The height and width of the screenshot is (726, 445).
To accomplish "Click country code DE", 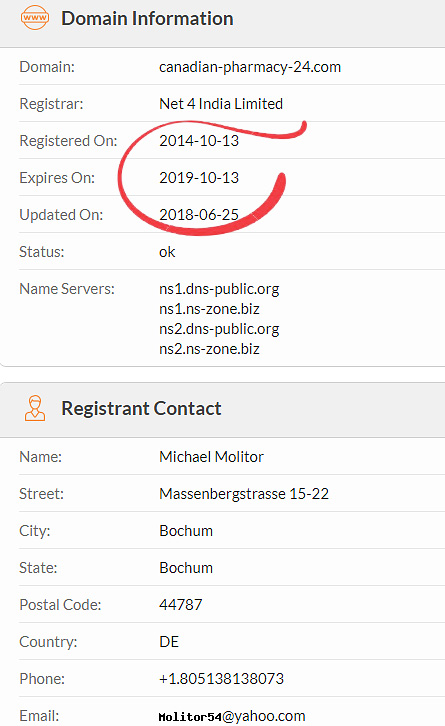I will click(x=169, y=642).
